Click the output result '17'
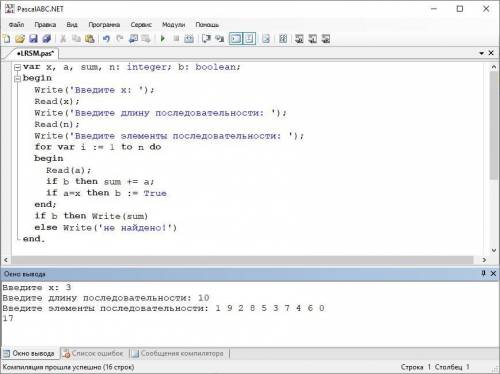This screenshot has height=374, width=500. 8,318
